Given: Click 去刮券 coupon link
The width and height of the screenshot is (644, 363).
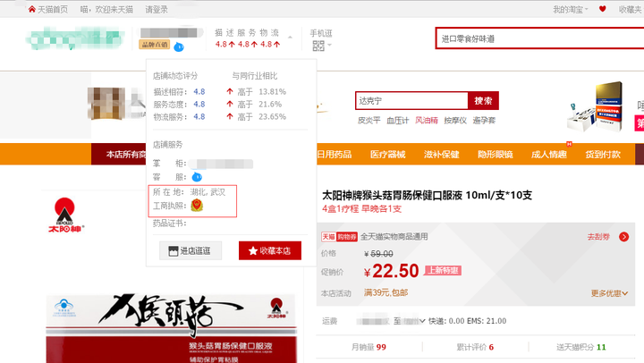Looking at the screenshot, I should click(x=598, y=237).
